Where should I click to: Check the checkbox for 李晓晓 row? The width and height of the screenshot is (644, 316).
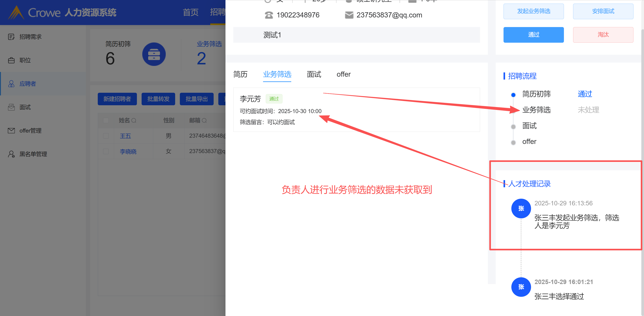(106, 151)
